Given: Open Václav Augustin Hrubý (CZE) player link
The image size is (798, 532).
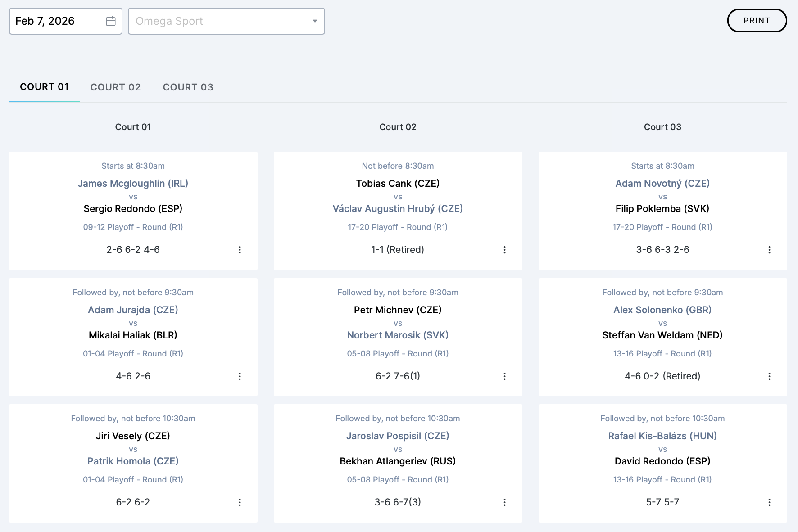Looking at the screenshot, I should pyautogui.click(x=398, y=209).
